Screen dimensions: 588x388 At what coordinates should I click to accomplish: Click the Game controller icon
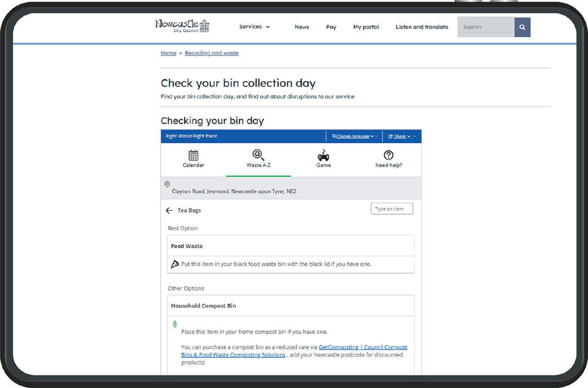point(323,155)
